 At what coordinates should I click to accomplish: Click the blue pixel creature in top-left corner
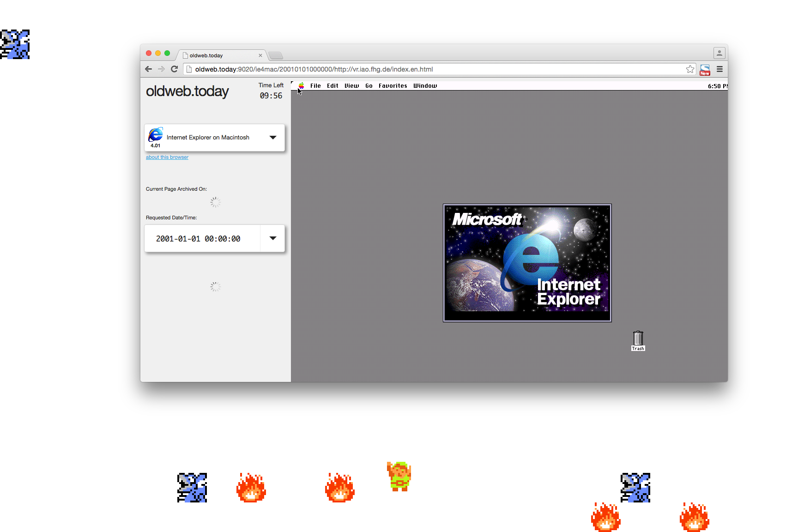point(15,44)
